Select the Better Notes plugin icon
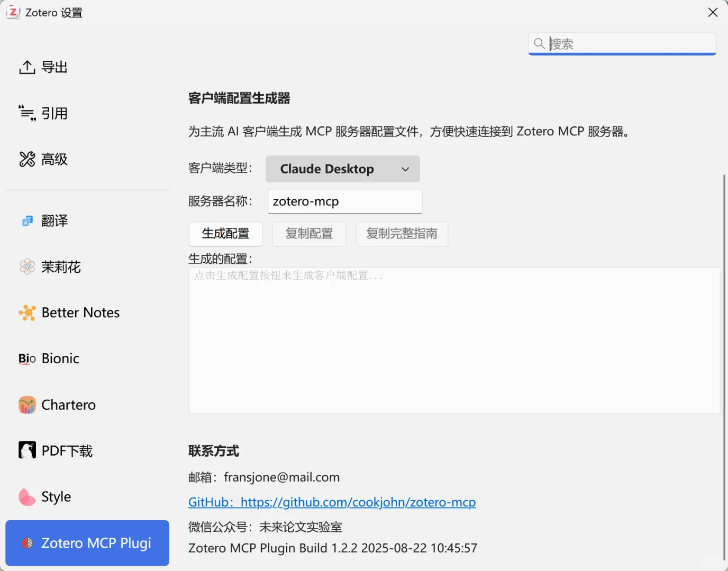The height and width of the screenshot is (571, 728). pos(27,312)
